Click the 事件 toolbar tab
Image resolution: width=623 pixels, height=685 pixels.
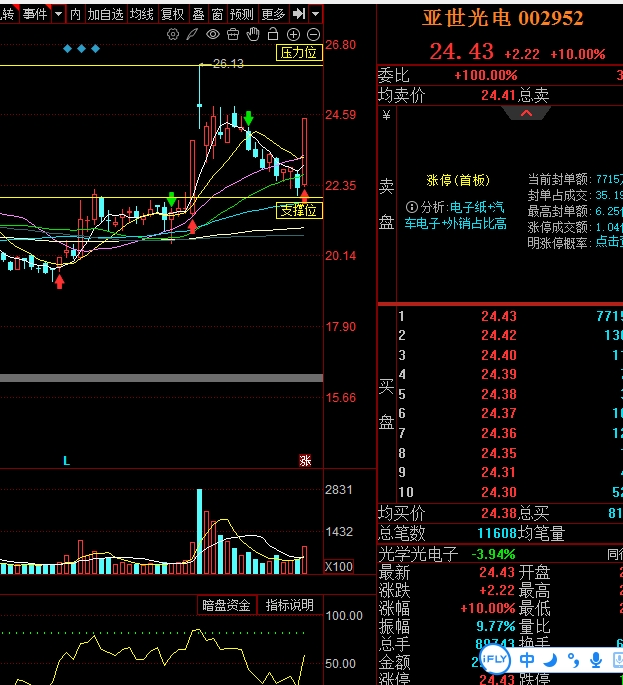(x=35, y=14)
